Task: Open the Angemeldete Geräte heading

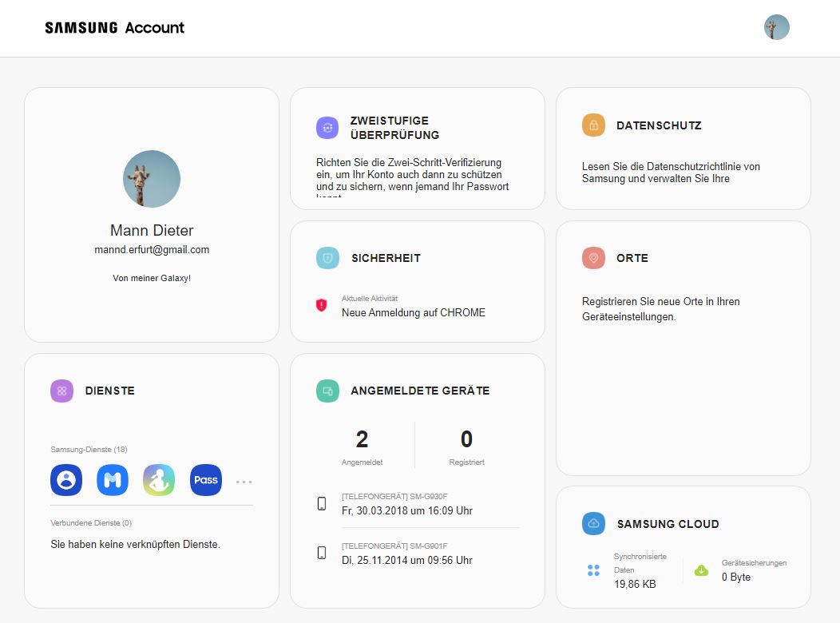Action: [420, 391]
